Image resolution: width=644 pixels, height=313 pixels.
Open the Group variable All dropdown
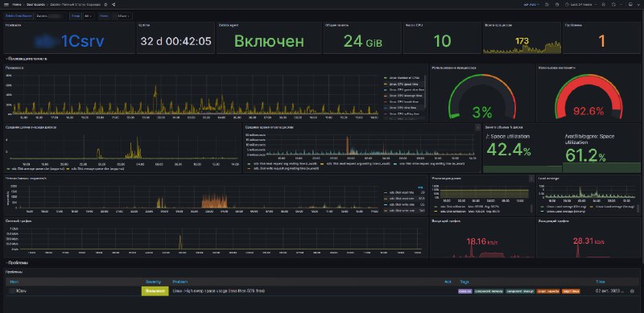point(89,15)
